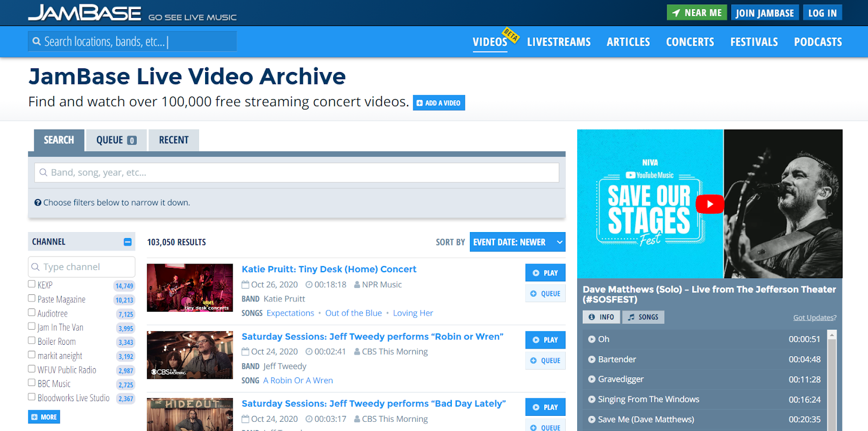Click the magnifier icon in the Band, song, year field
Viewport: 868px width, 431px height.
[x=43, y=172]
